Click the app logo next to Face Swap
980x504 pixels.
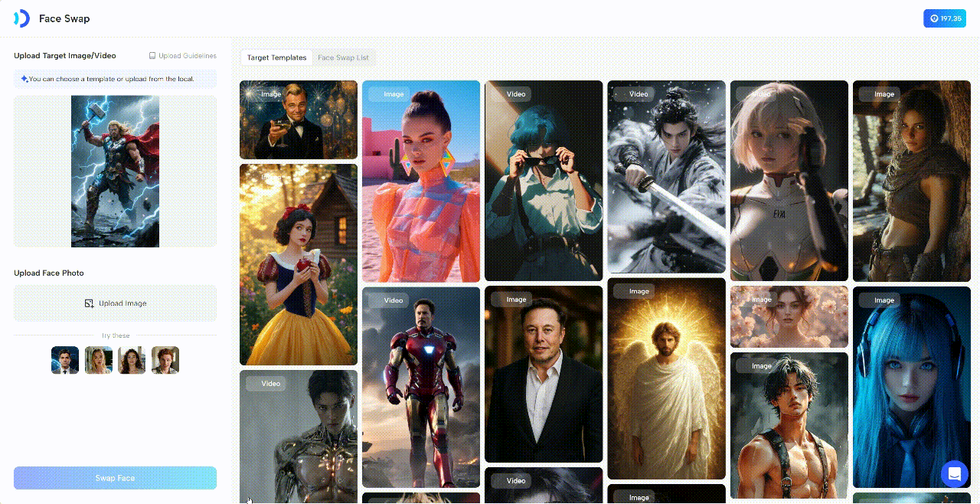21,18
